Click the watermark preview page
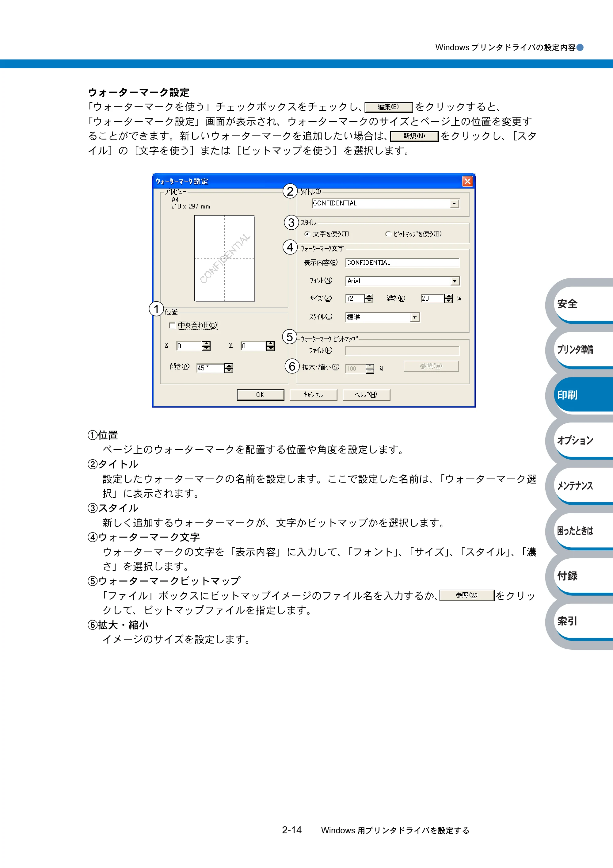Screen dimensions: 613x868 click(224, 258)
